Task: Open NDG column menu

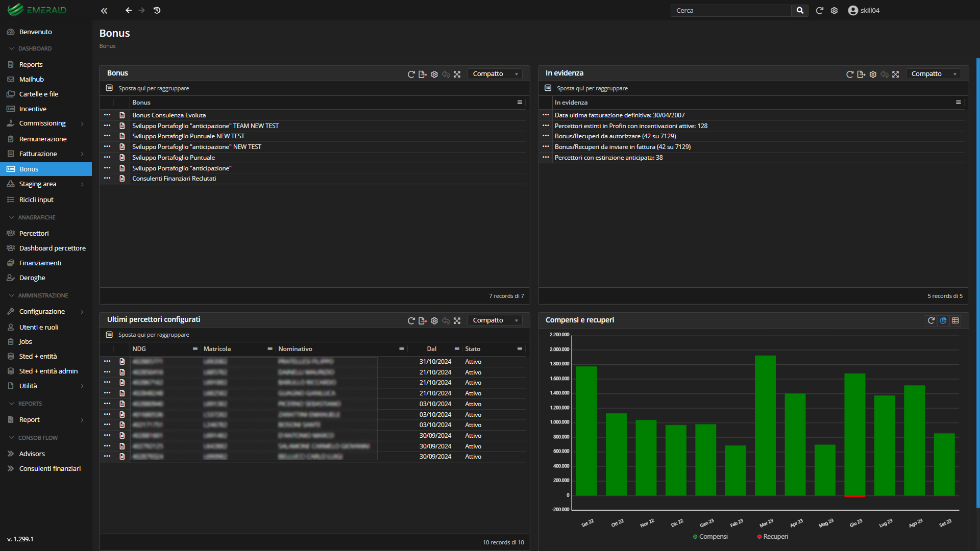Action: tap(195, 349)
